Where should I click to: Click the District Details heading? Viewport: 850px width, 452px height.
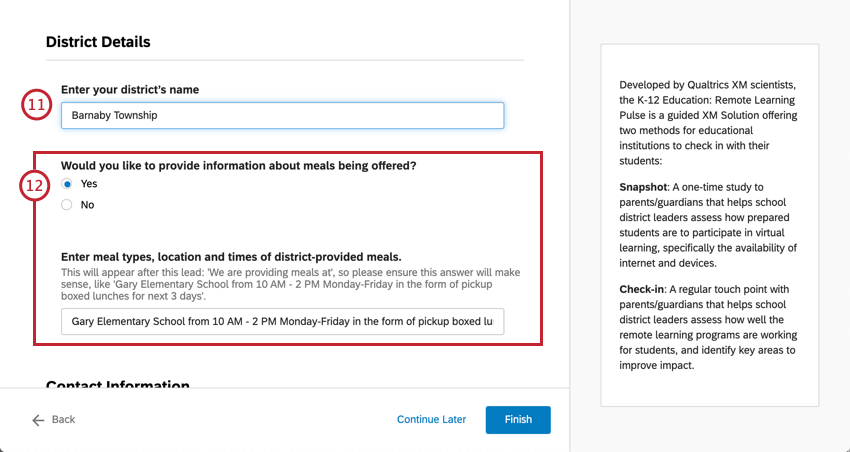(x=98, y=42)
